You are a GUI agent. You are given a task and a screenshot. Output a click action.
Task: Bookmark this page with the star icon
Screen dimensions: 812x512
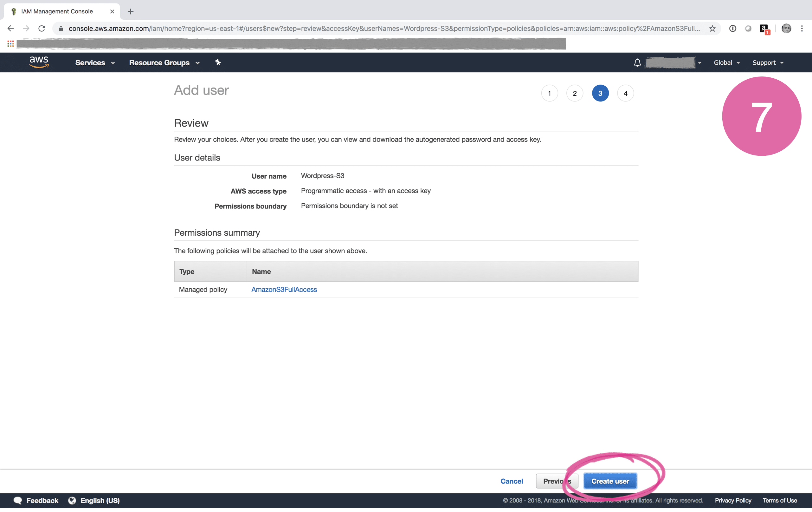(x=712, y=28)
